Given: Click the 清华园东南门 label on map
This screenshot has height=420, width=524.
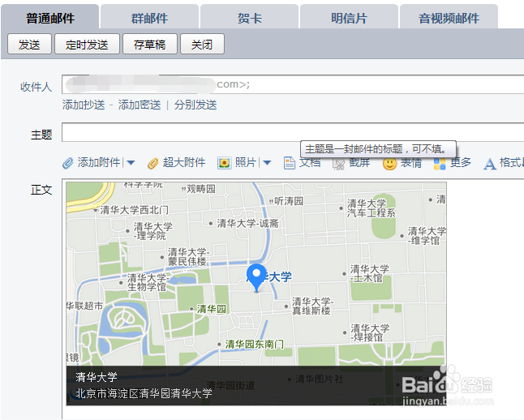Looking at the screenshot, I should [255, 344].
